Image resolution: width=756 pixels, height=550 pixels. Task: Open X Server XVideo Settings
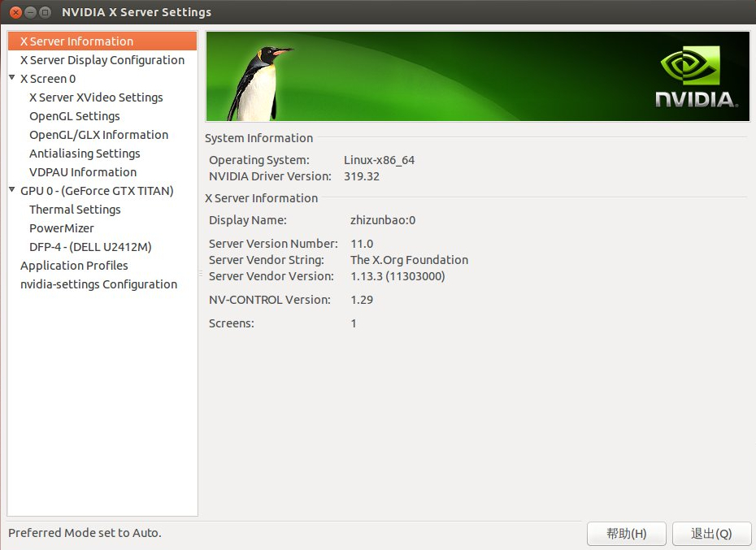(x=96, y=97)
